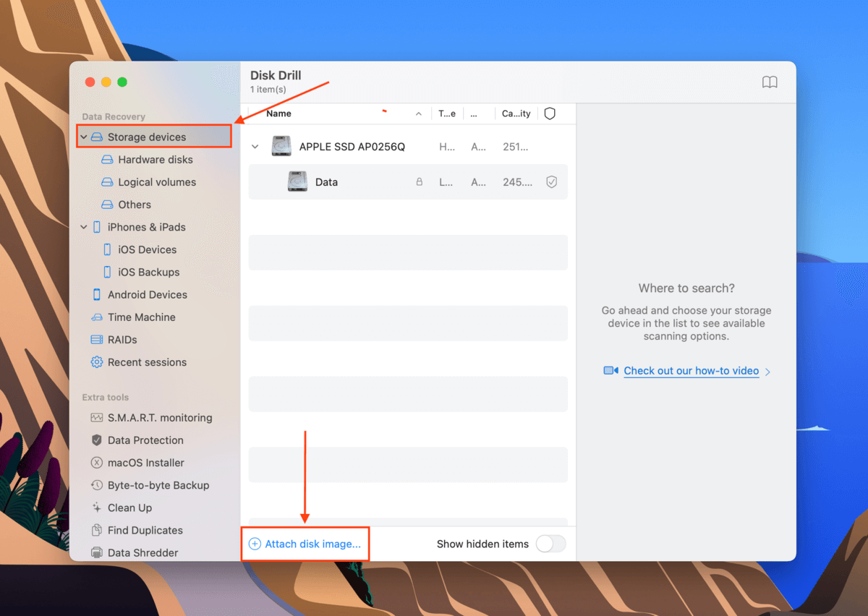Sort by the Name column arrow

click(419, 114)
